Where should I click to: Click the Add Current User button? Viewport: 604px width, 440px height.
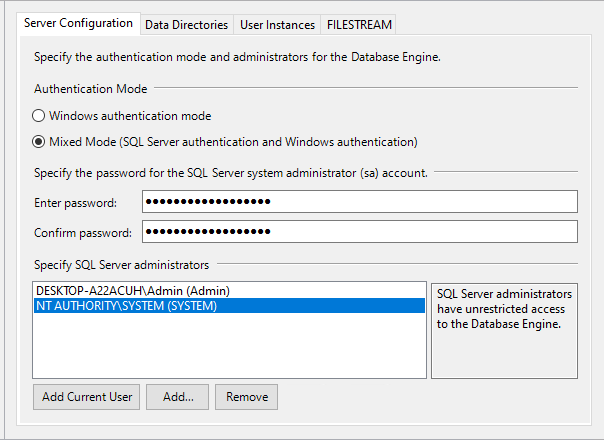click(x=87, y=397)
